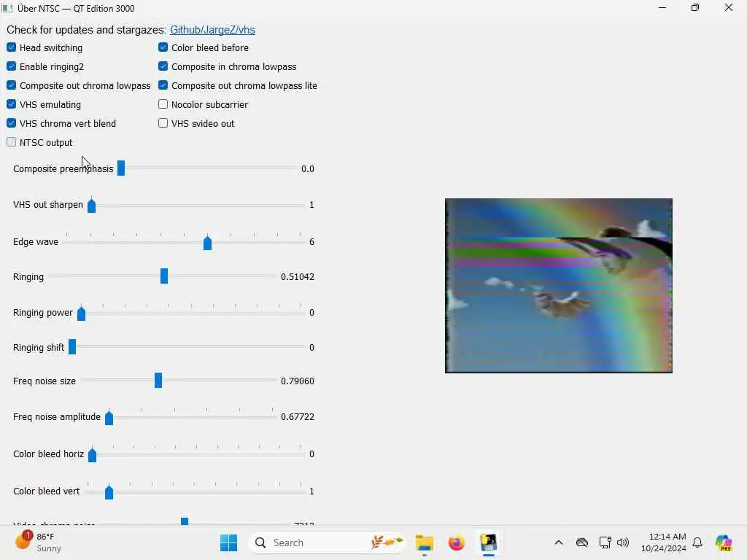Open the Copilot icon in taskbar

click(x=724, y=542)
